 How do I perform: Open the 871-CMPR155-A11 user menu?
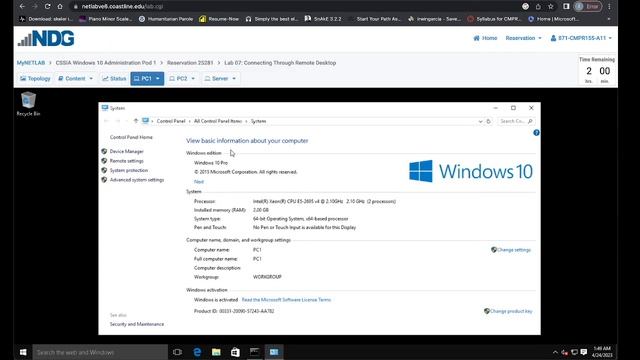[581, 38]
